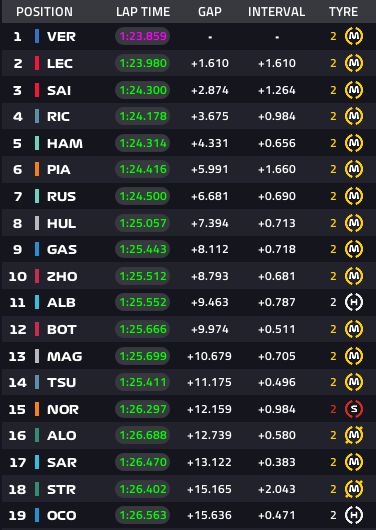The image size is (376, 530).
Task: Click Verstappen's medium tyre icon
Action: (x=354, y=36)
